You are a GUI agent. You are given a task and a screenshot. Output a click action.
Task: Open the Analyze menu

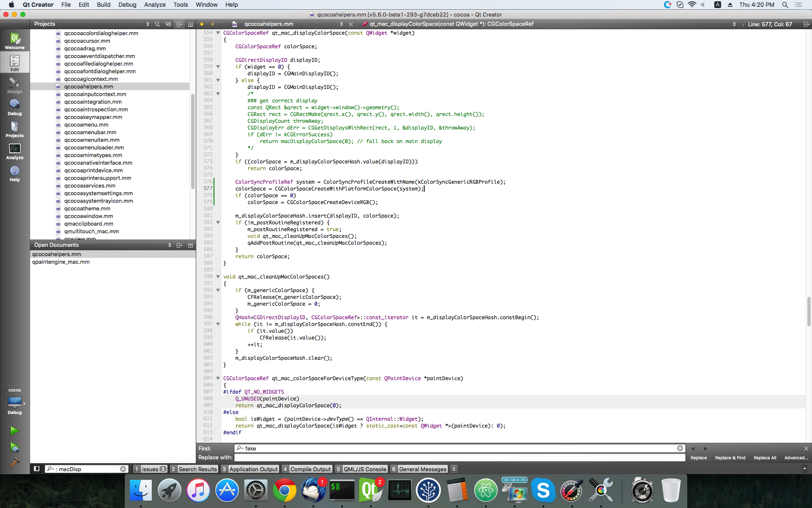click(x=155, y=5)
